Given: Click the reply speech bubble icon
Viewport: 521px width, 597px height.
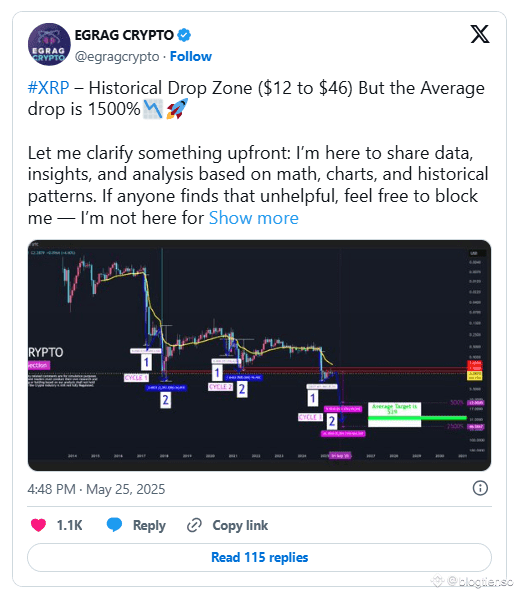Looking at the screenshot, I should click(114, 525).
